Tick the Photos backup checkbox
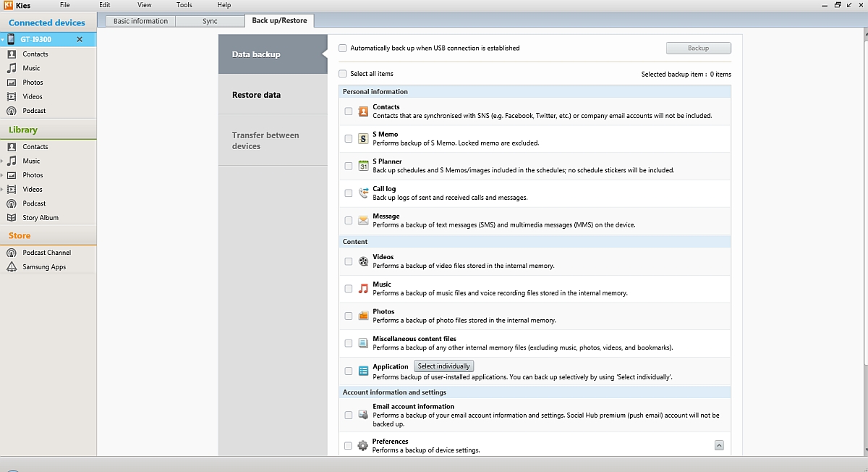The width and height of the screenshot is (868, 472). point(349,316)
